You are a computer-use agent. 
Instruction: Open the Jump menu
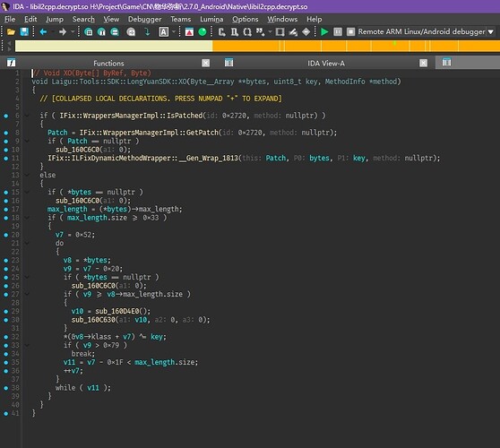55,19
